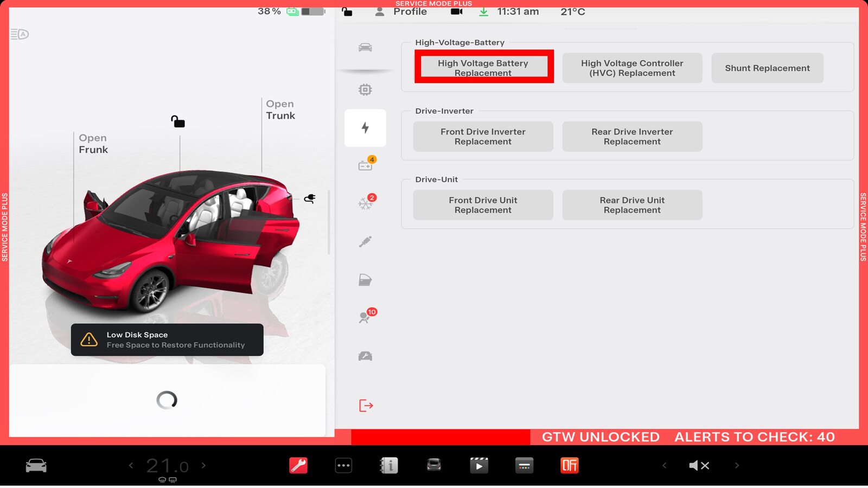This screenshot has height=488, width=868.
Task: Toggle the auto headlights icon
Action: coord(20,34)
